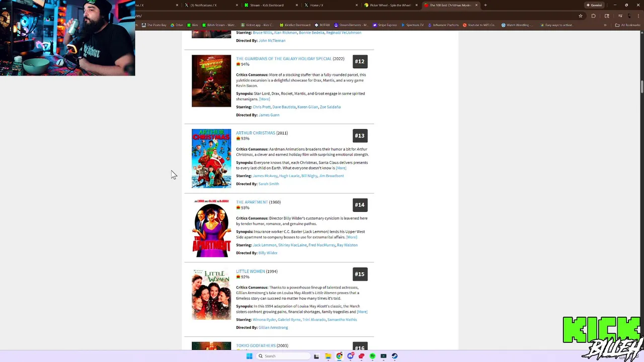Viewport: 644px width, 362px height.
Task: Open The Pirate Bay bookmark
Action: pyautogui.click(x=154, y=25)
